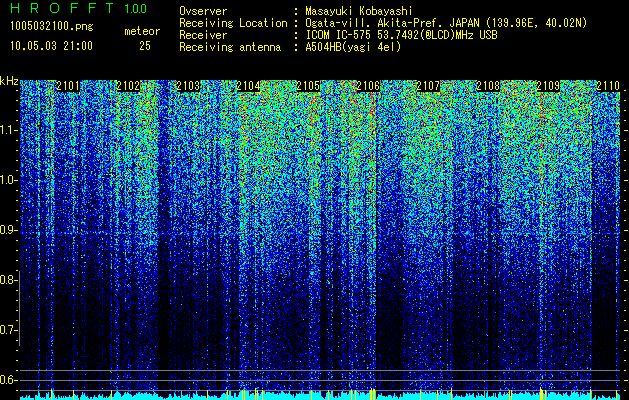
Task: Click the 2102 time marker
Action: (128, 86)
